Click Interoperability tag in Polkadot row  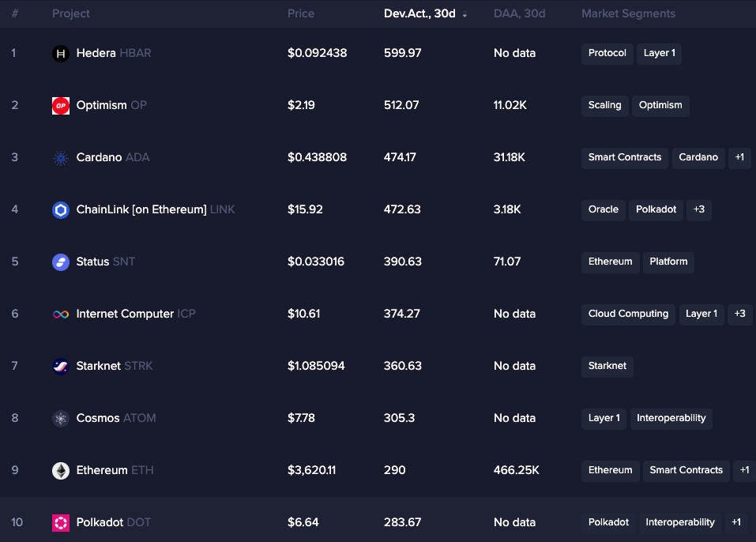(x=680, y=522)
